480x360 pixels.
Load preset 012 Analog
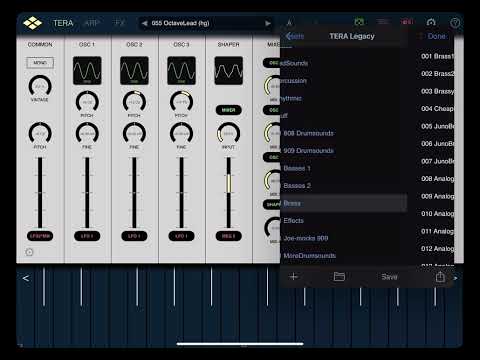click(437, 249)
